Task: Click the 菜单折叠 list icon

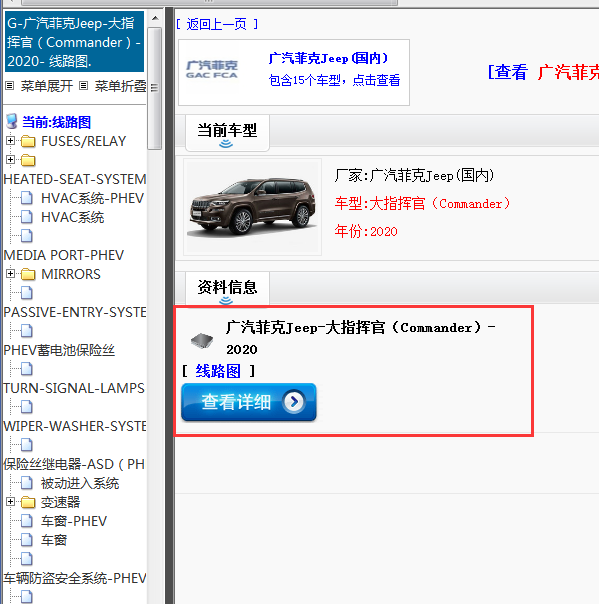Action: [x=84, y=86]
